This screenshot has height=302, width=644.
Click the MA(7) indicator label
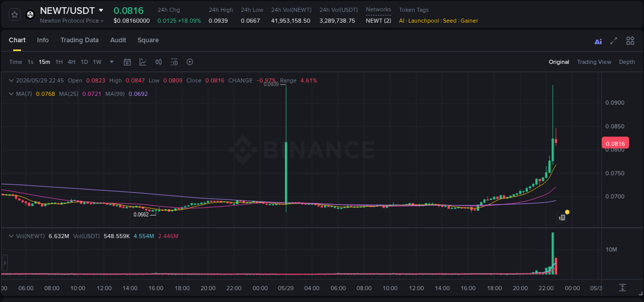point(24,94)
